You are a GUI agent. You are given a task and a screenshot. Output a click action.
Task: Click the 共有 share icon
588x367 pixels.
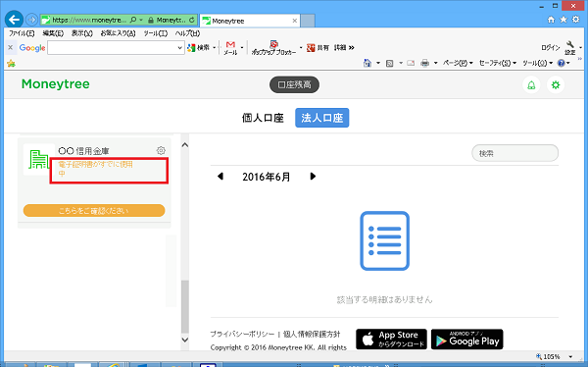coord(318,48)
